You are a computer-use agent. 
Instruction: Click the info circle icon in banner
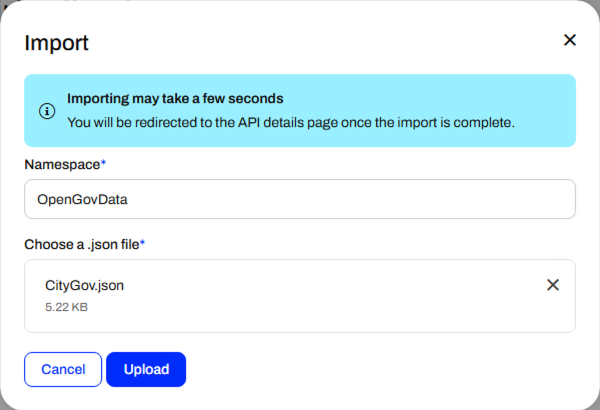(x=47, y=111)
